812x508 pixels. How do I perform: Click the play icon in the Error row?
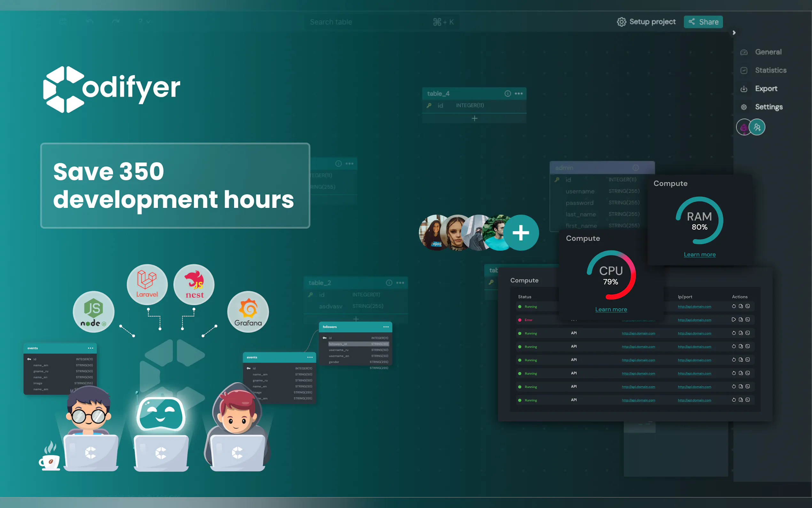[733, 320]
